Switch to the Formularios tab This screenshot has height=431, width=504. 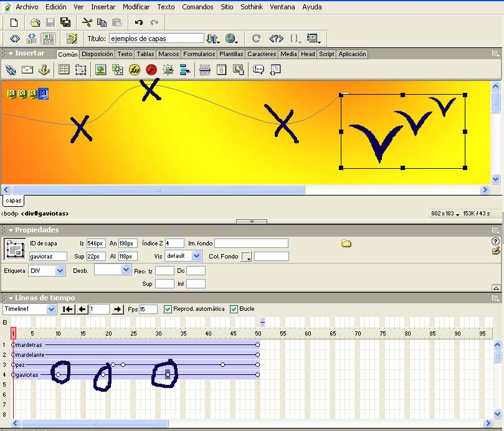click(199, 54)
